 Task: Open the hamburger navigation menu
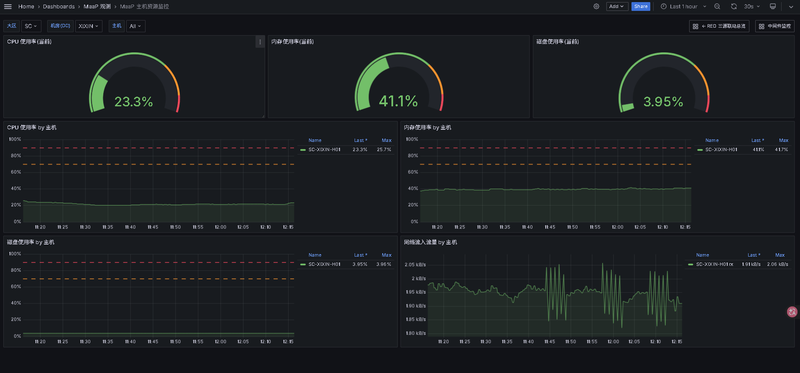click(8, 7)
